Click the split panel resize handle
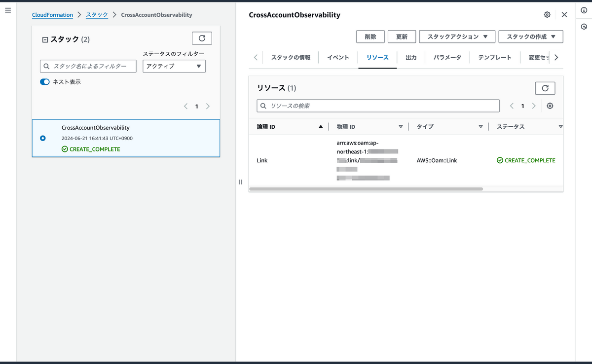This screenshot has height=364, width=592. 240,182
